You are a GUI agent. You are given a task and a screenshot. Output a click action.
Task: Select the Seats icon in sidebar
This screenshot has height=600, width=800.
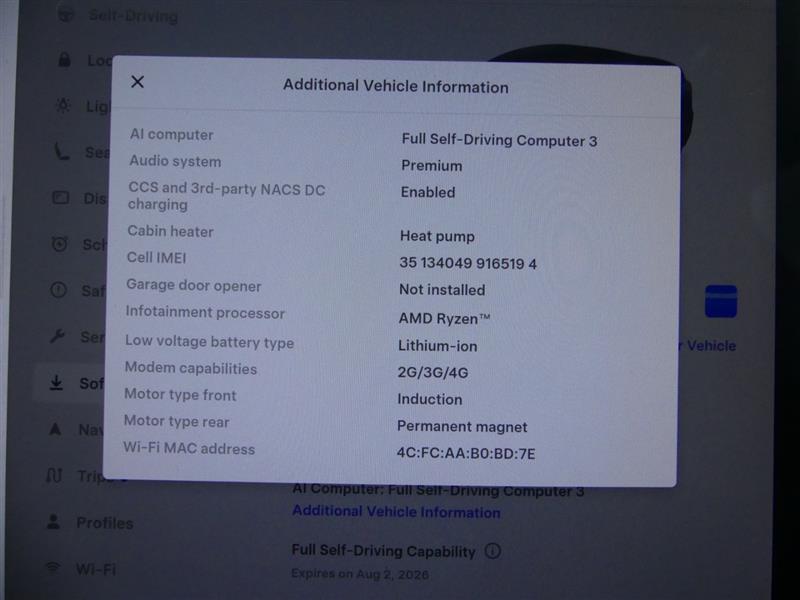62,151
